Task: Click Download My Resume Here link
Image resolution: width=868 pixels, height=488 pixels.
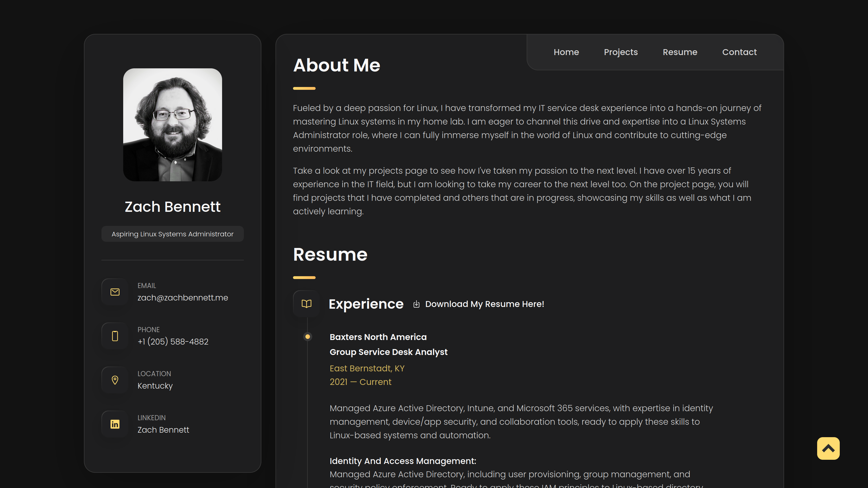Action: (484, 304)
